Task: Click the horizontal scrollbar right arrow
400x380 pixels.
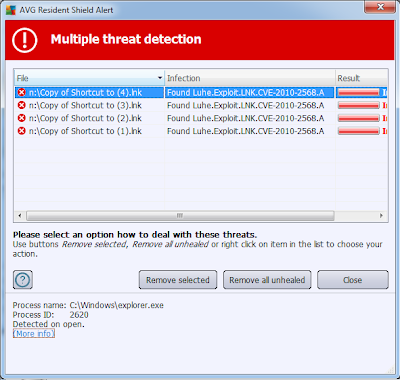Action: (x=382, y=215)
